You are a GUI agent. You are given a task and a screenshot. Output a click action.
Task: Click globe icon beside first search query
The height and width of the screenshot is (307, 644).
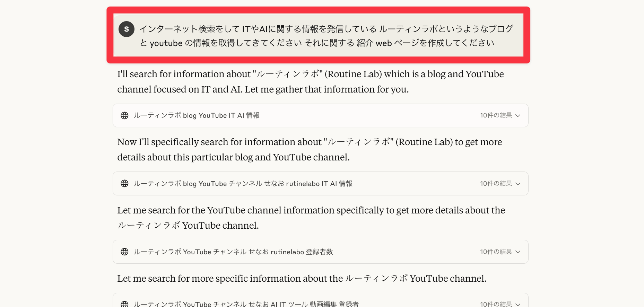point(124,115)
